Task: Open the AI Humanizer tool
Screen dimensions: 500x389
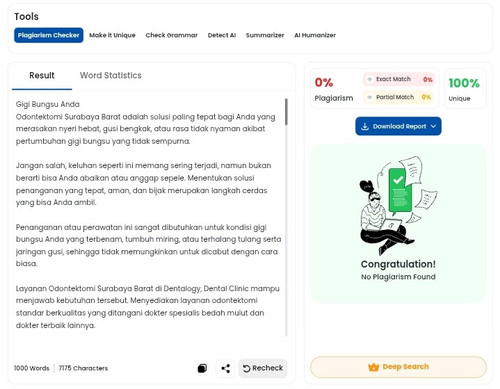Action: [x=315, y=35]
